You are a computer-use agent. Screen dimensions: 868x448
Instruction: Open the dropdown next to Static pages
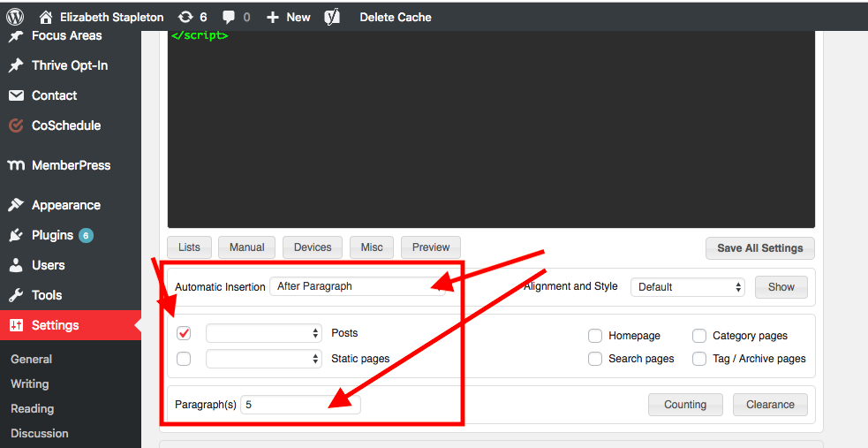tap(263, 358)
